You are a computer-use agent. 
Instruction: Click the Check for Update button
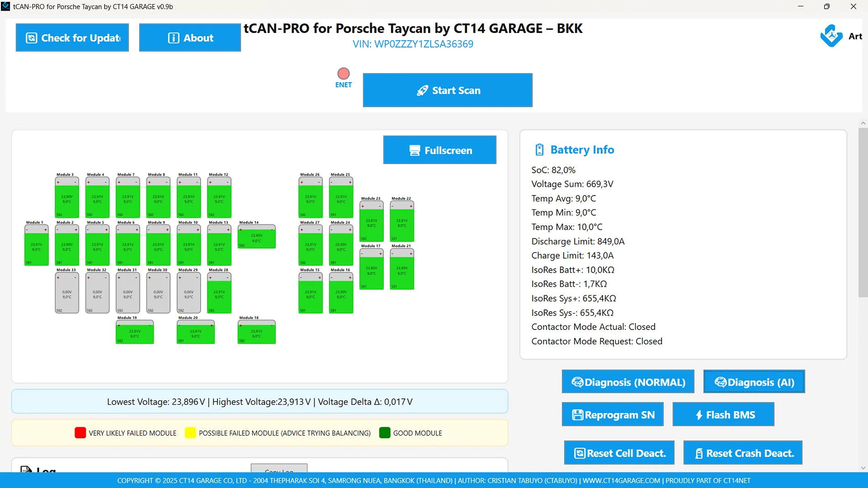click(x=72, y=37)
